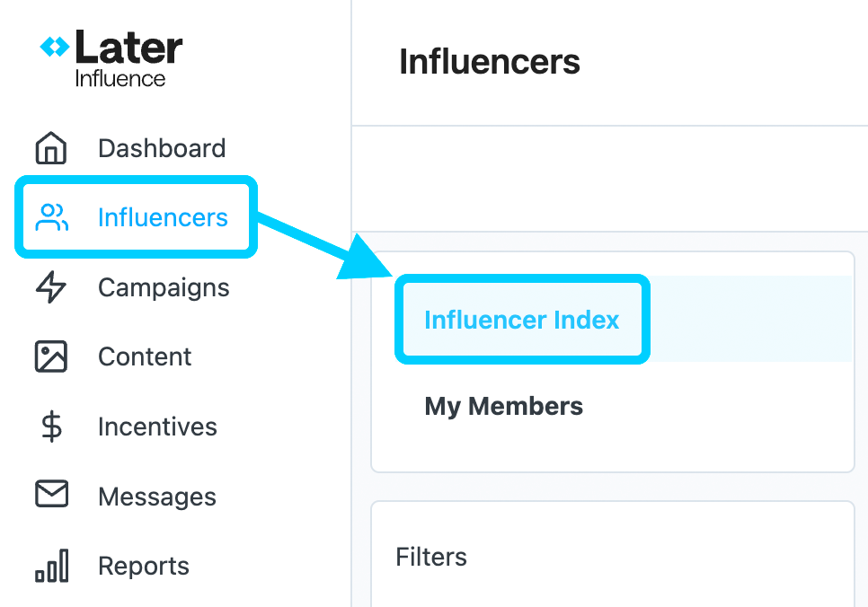Click the Incentives dollar sign icon

(x=51, y=426)
